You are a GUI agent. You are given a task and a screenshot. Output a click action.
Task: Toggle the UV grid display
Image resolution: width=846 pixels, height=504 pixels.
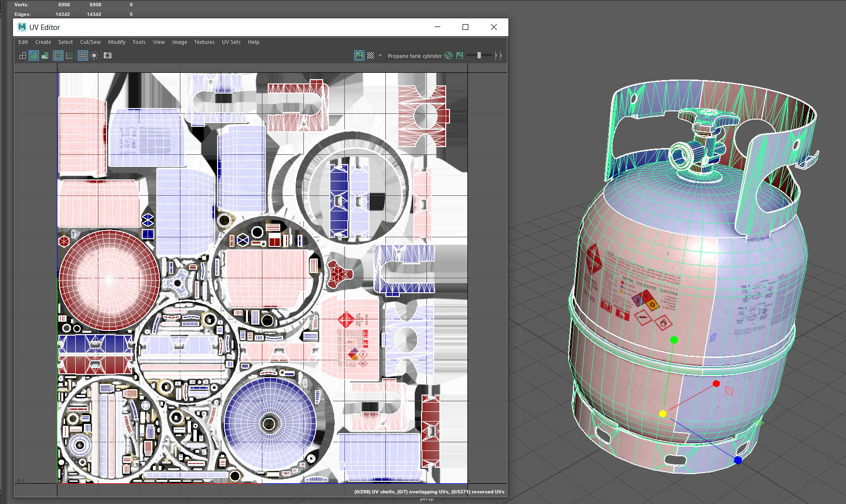point(83,55)
